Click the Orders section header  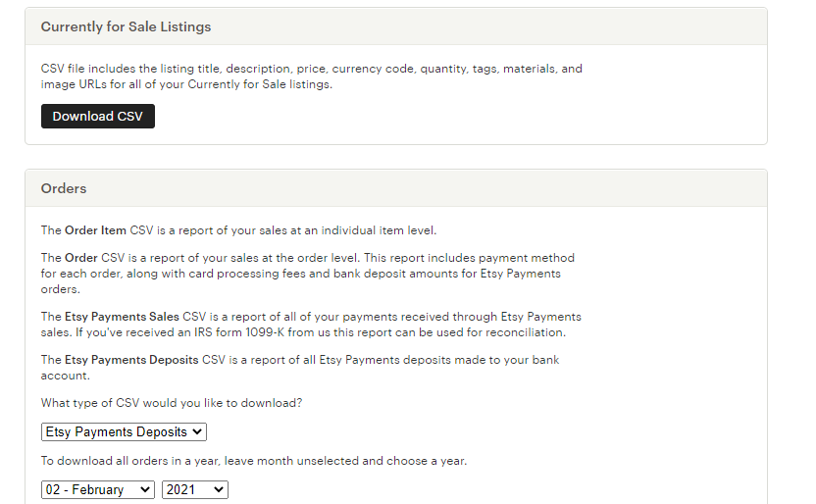tap(64, 188)
